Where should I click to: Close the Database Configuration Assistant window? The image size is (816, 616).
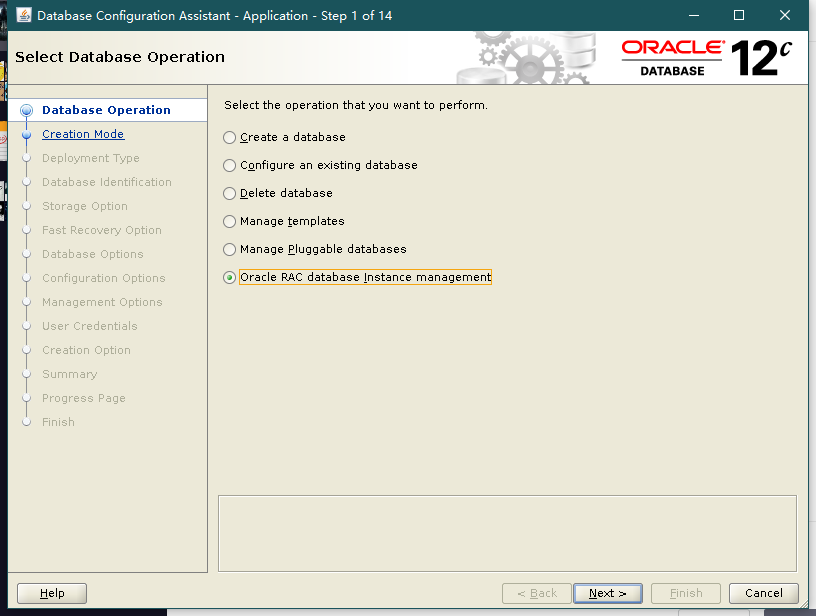pyautogui.click(x=785, y=15)
